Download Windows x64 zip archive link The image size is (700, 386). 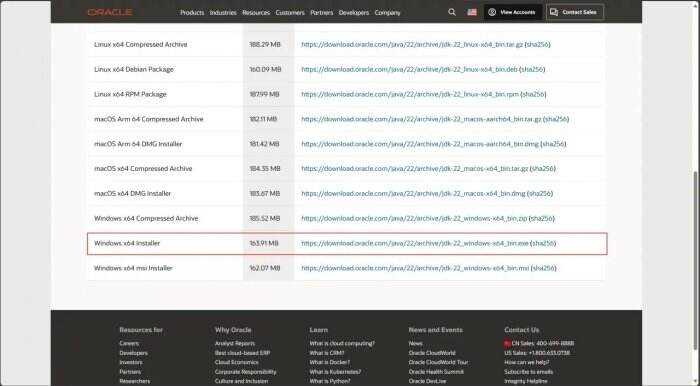tap(414, 219)
